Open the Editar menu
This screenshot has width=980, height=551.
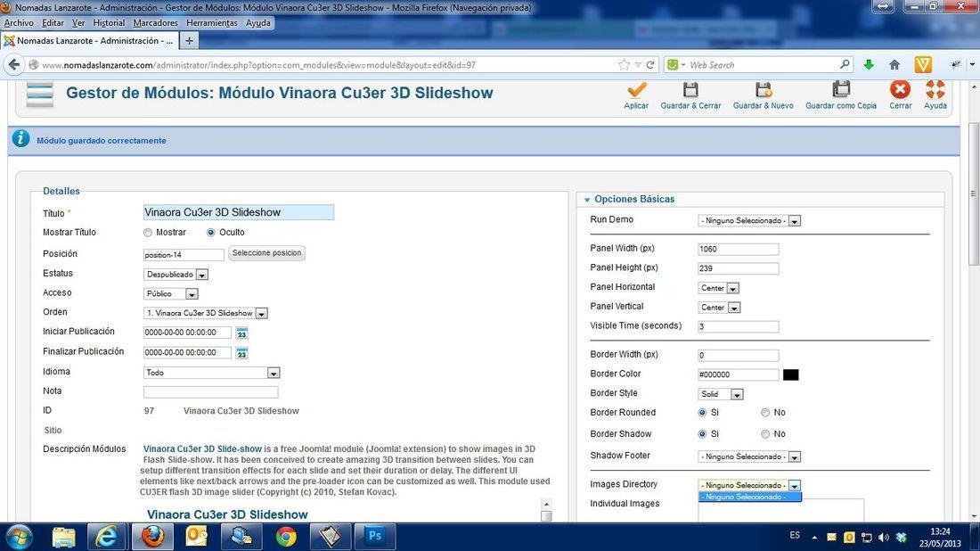[x=53, y=23]
